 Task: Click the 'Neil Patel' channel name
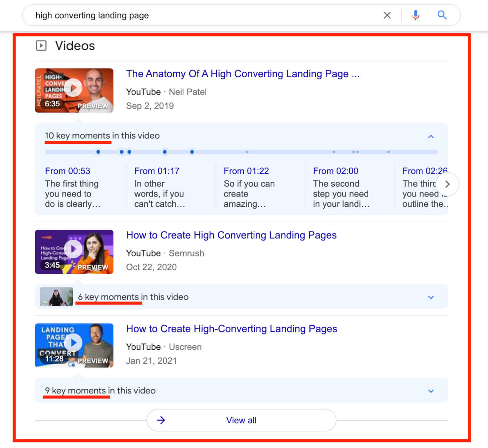(188, 92)
